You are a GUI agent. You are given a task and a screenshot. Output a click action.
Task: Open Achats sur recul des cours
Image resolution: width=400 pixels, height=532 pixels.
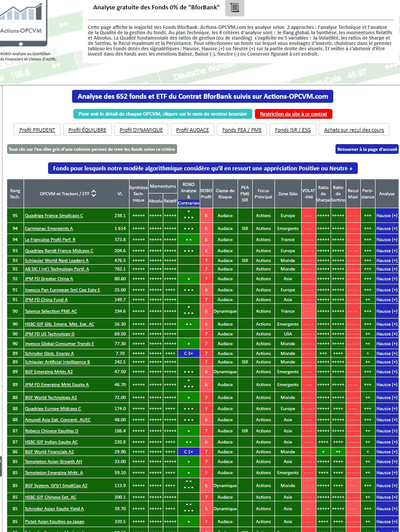pyautogui.click(x=354, y=129)
